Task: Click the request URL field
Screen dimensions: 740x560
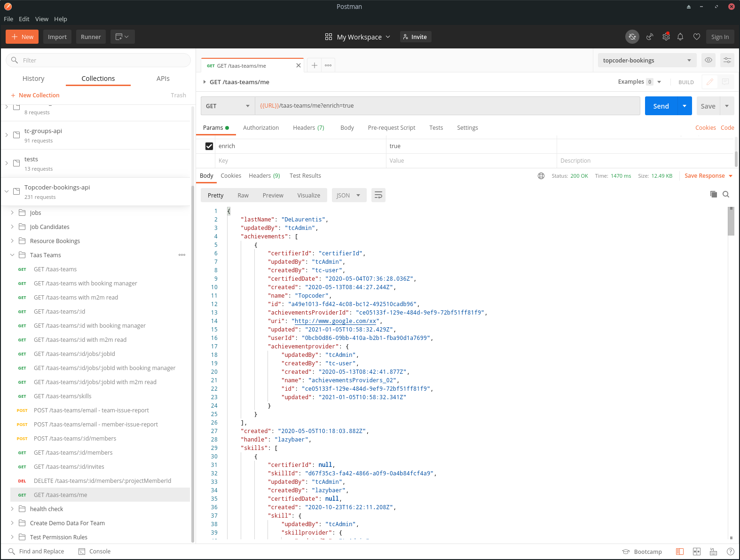Action: click(x=448, y=106)
